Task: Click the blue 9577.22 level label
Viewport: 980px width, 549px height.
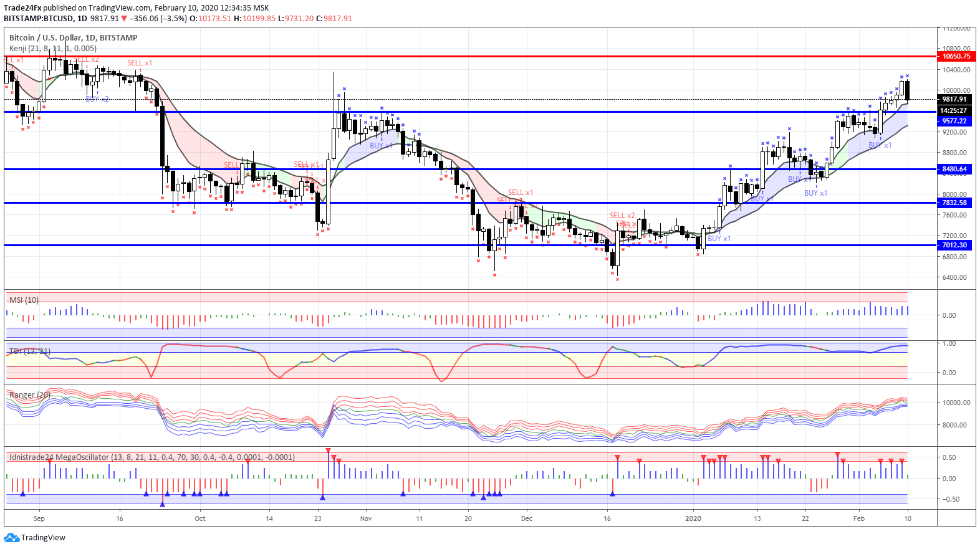Action: (x=954, y=121)
